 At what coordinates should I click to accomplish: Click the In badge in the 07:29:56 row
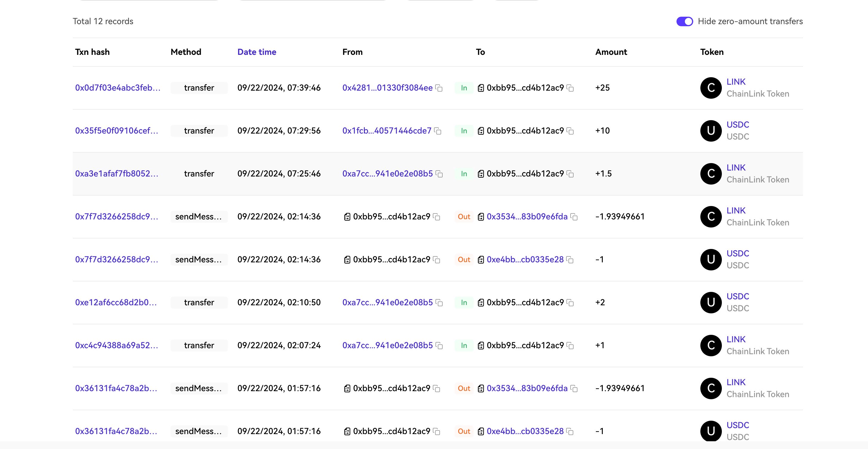[464, 131]
